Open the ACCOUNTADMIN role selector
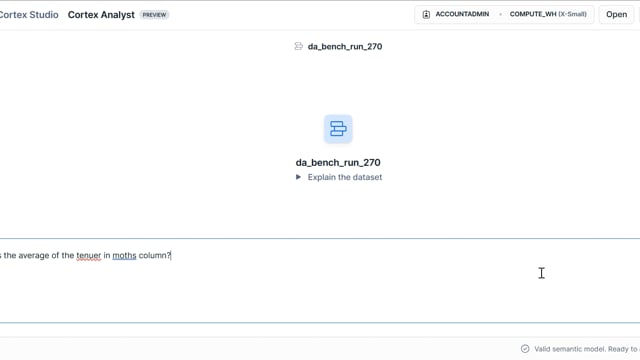This screenshot has height=360, width=640. (462, 14)
